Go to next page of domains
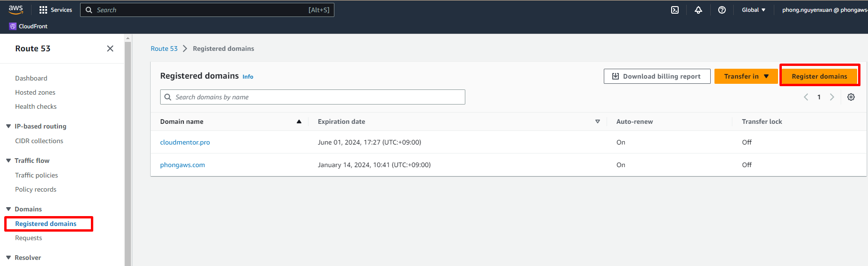868x266 pixels. coord(832,97)
